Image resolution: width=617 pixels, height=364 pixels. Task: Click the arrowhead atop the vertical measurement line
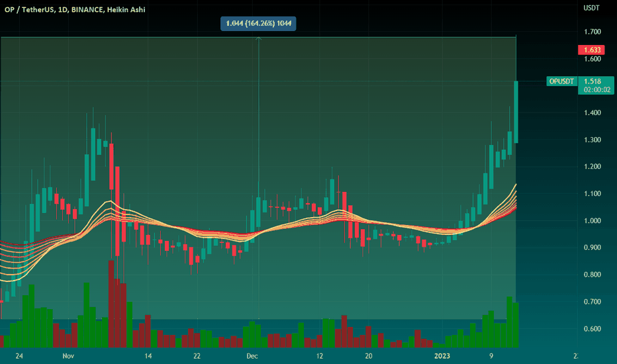(x=259, y=38)
